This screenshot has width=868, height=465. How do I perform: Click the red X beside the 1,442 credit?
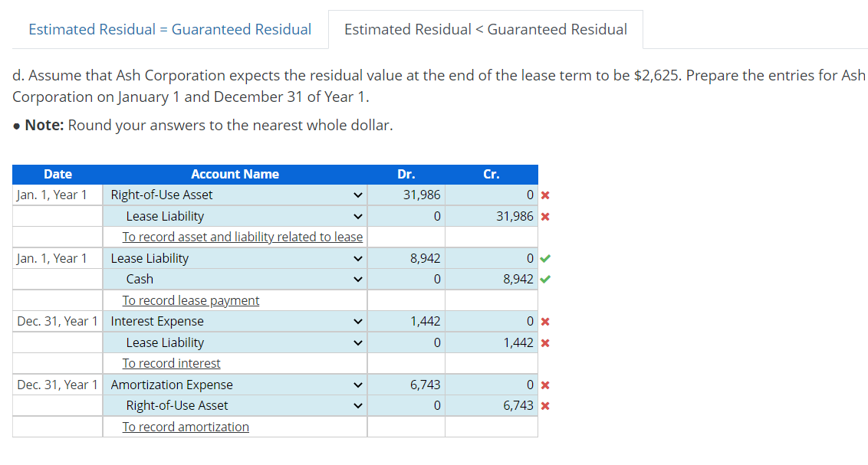544,342
